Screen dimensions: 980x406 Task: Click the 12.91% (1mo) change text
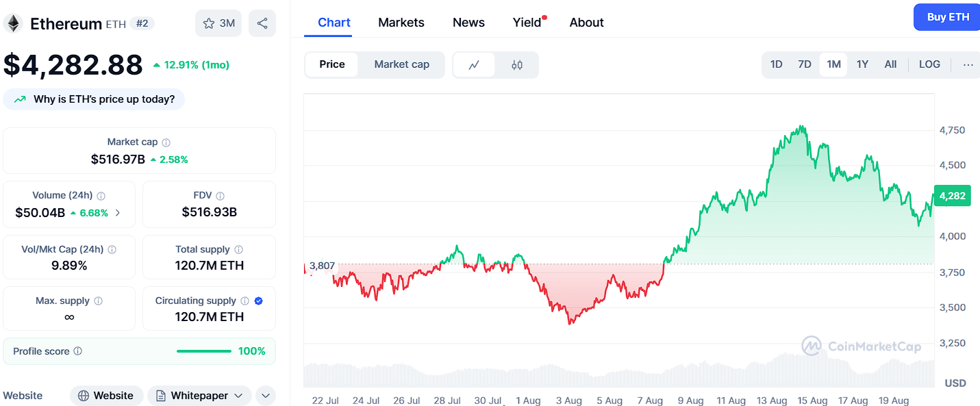point(197,65)
